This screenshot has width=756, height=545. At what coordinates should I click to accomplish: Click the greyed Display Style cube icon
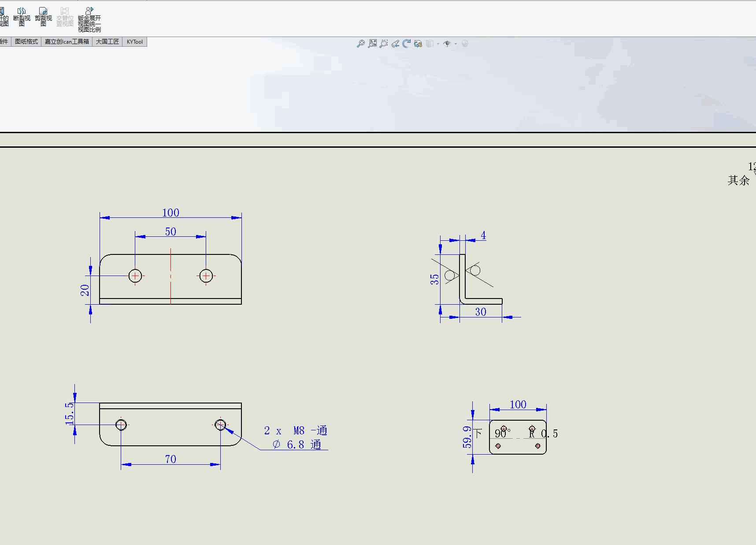(430, 43)
